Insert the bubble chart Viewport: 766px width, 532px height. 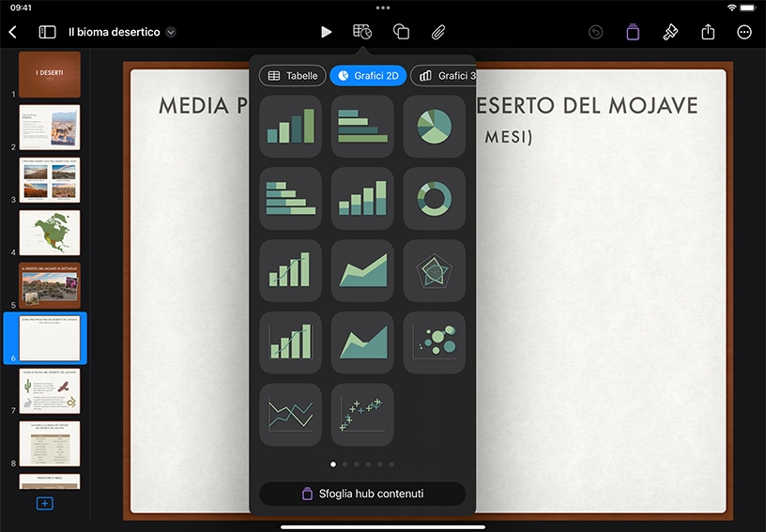point(435,342)
